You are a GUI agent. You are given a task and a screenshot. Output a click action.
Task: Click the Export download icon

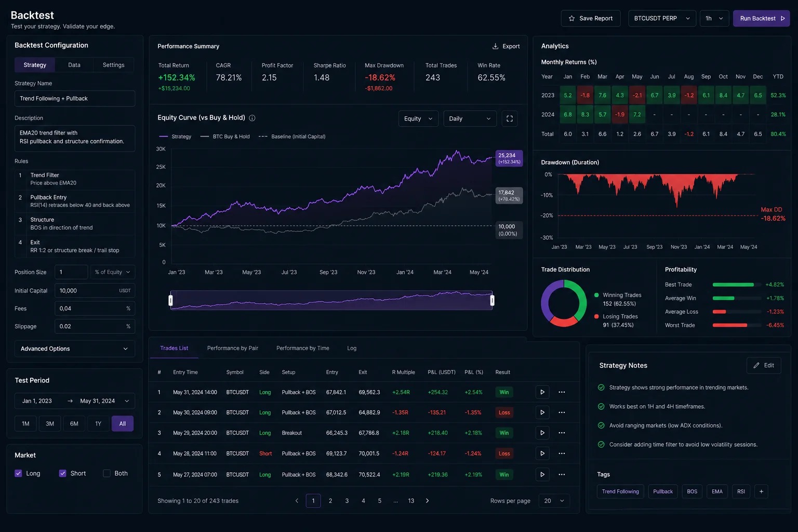pos(495,46)
